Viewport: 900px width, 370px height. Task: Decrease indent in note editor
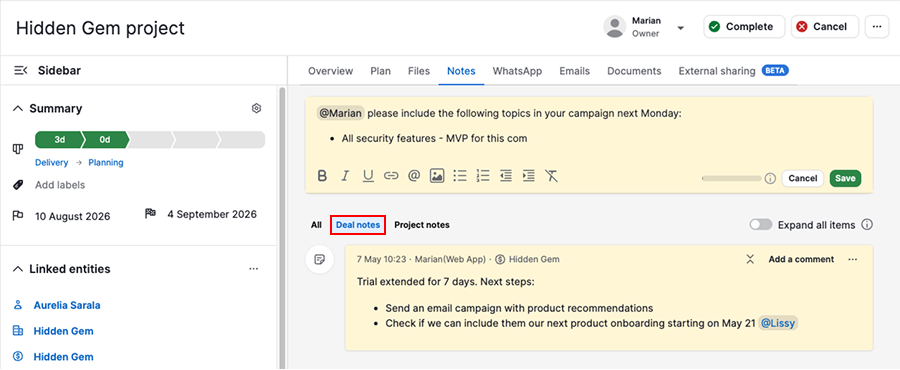tap(506, 176)
